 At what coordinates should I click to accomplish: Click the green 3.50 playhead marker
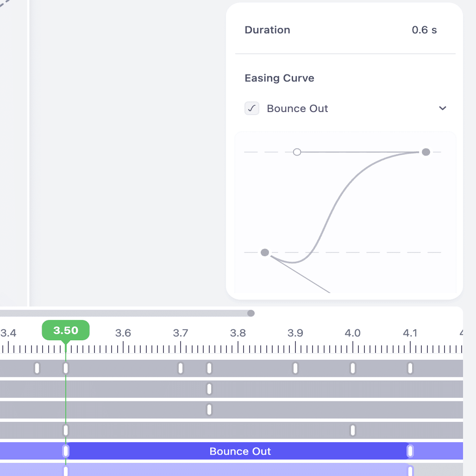(x=66, y=331)
